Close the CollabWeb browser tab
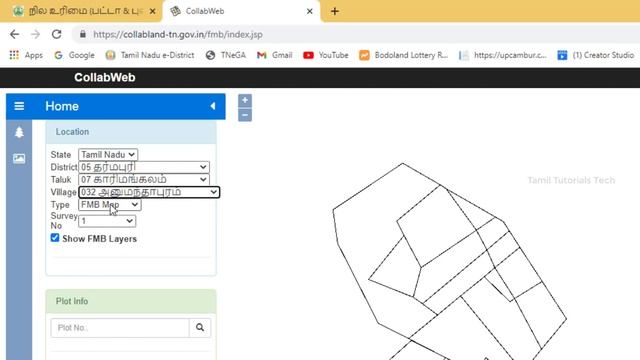The height and width of the screenshot is (360, 640). point(310,11)
